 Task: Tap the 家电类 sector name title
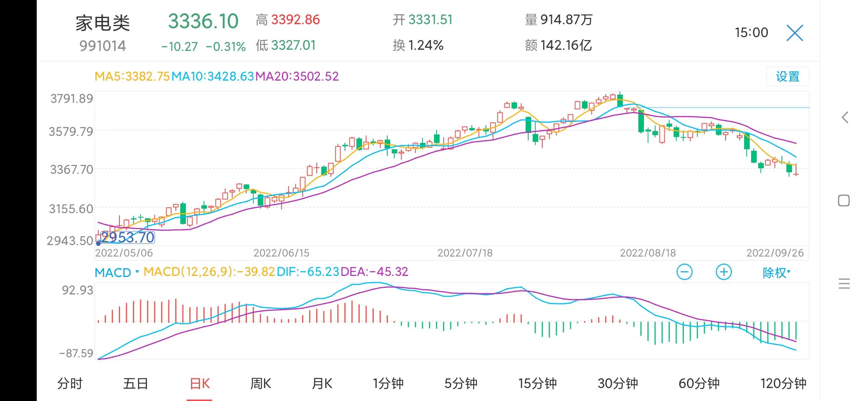coord(103,23)
